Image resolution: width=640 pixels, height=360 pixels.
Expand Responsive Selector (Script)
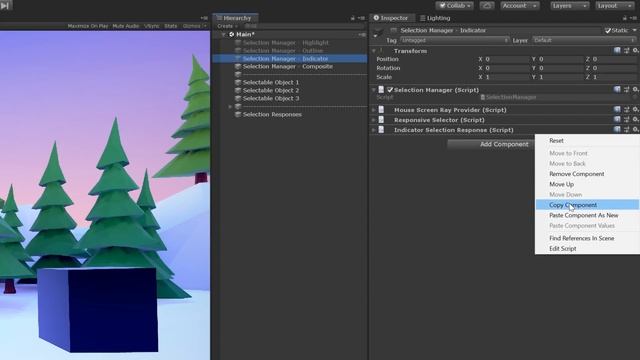(x=374, y=120)
